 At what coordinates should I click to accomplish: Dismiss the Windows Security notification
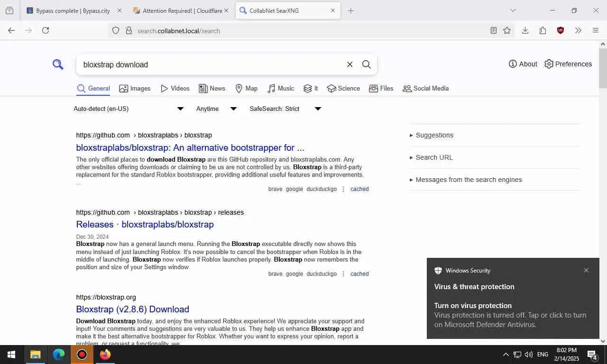pyautogui.click(x=586, y=270)
